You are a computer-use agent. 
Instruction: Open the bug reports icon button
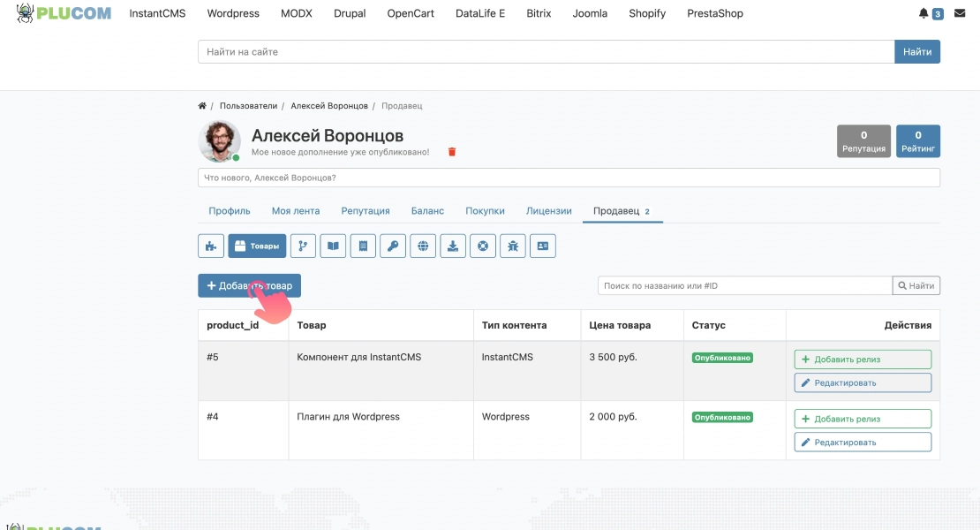coord(512,246)
